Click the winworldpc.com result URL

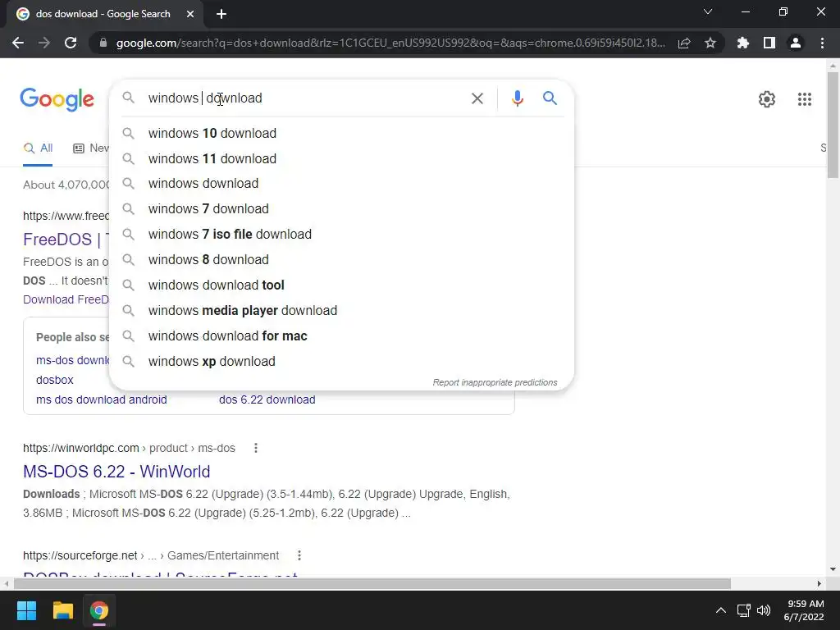click(x=129, y=448)
